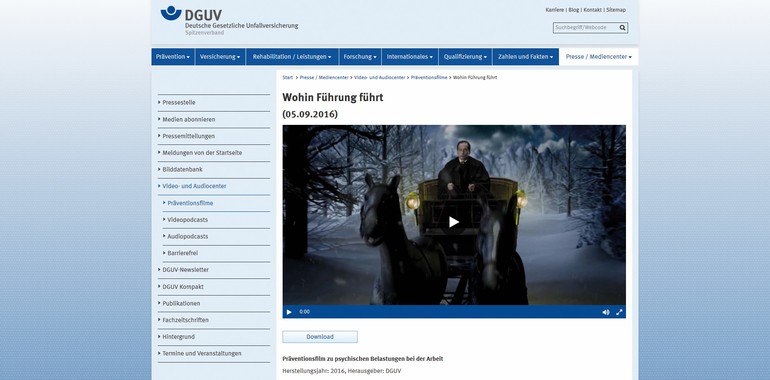This screenshot has height=380, width=770.
Task: Click the DGUV logo icon
Action: click(171, 13)
